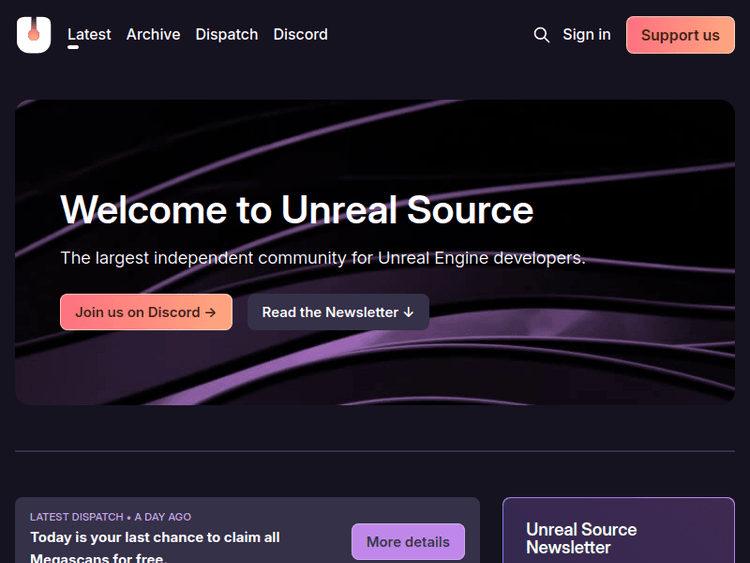Click the More details button
Image resolution: width=750 pixels, height=563 pixels.
pos(408,541)
